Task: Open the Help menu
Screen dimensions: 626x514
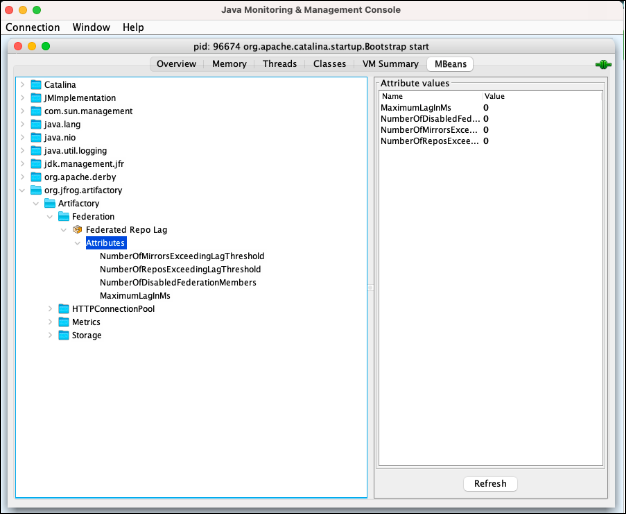Action: pyautogui.click(x=133, y=27)
